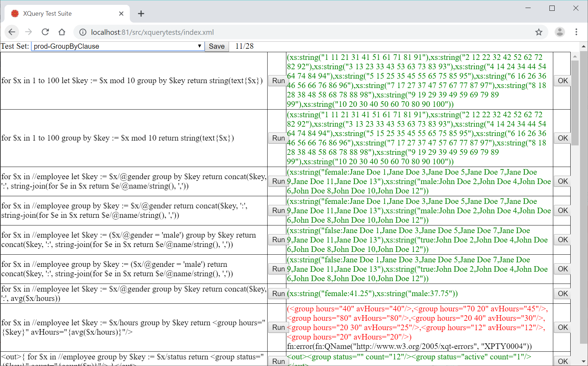Click the page vertical scrollbar thumb
Screen dimensions: 588x366
click(x=583, y=197)
